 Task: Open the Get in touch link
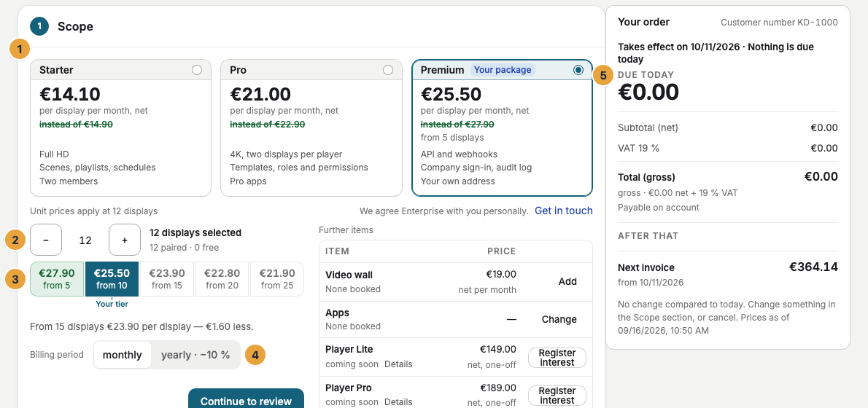pos(564,211)
